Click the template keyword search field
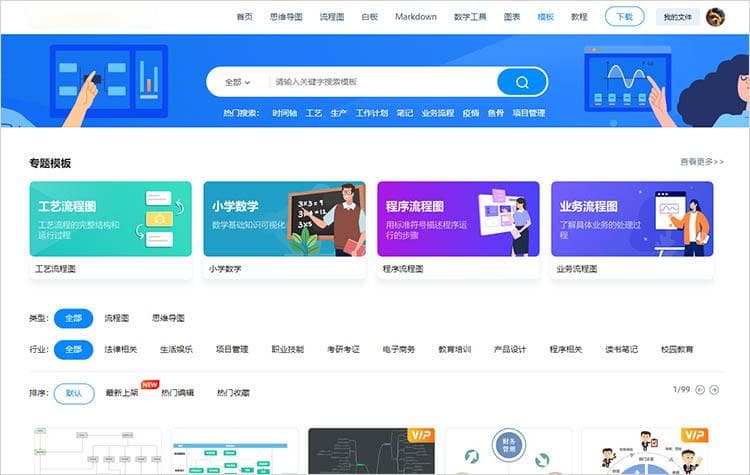The image size is (750, 475). click(x=383, y=82)
